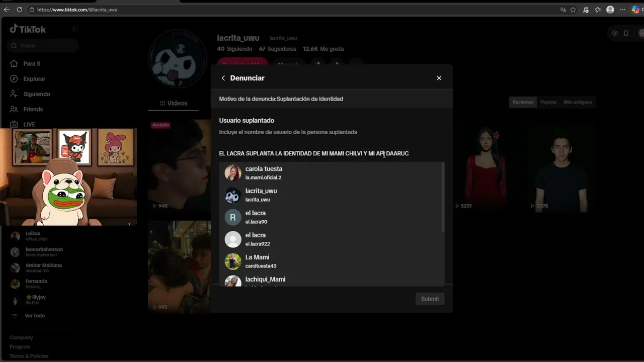Sort videos by Recientes

[x=523, y=102]
